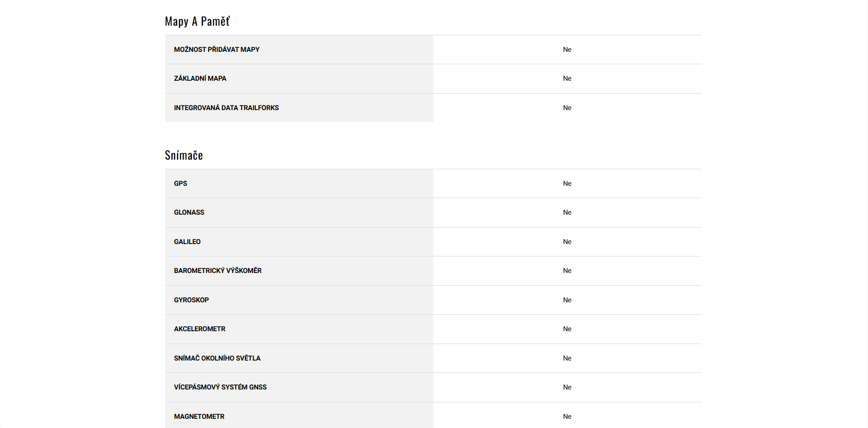Select the Snímač okolního světla label
868x428 pixels.
point(217,358)
